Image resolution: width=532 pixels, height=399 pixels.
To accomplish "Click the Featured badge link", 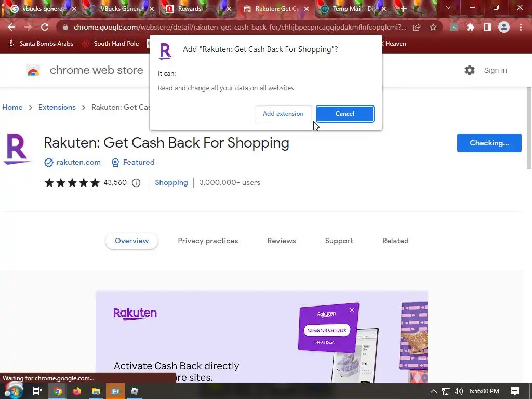I will click(138, 163).
